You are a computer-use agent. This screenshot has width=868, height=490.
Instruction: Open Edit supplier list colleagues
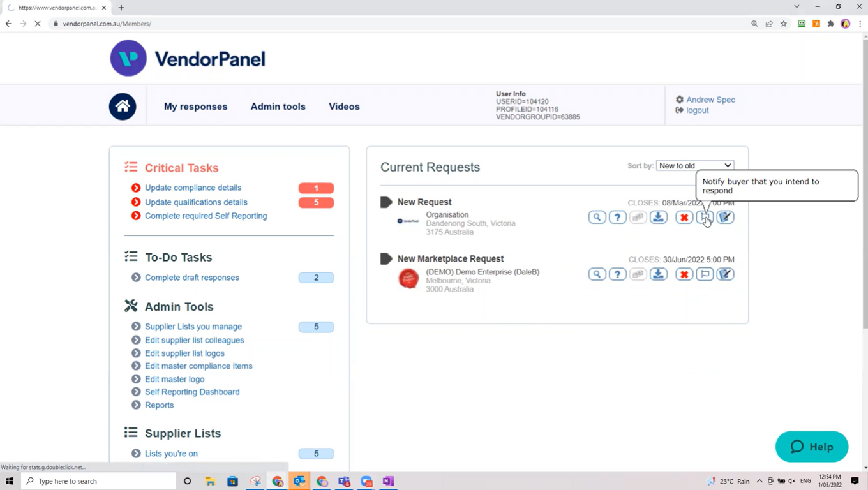[194, 340]
